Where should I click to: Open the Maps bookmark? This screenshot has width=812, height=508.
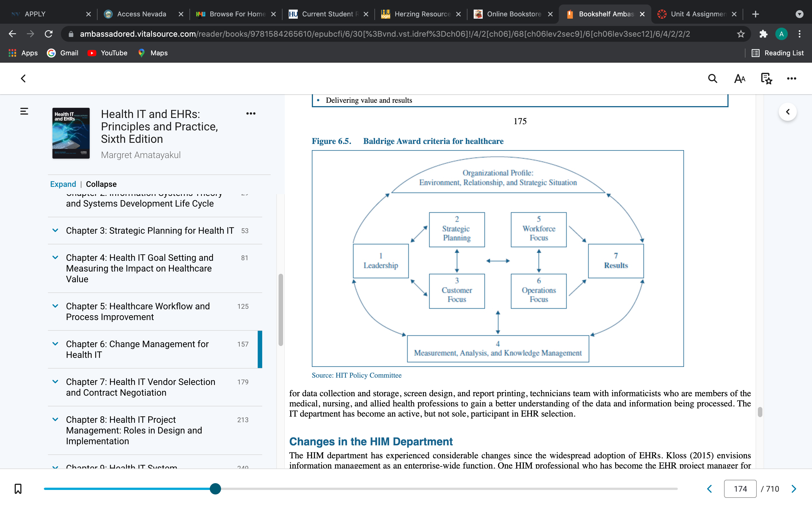tap(153, 53)
